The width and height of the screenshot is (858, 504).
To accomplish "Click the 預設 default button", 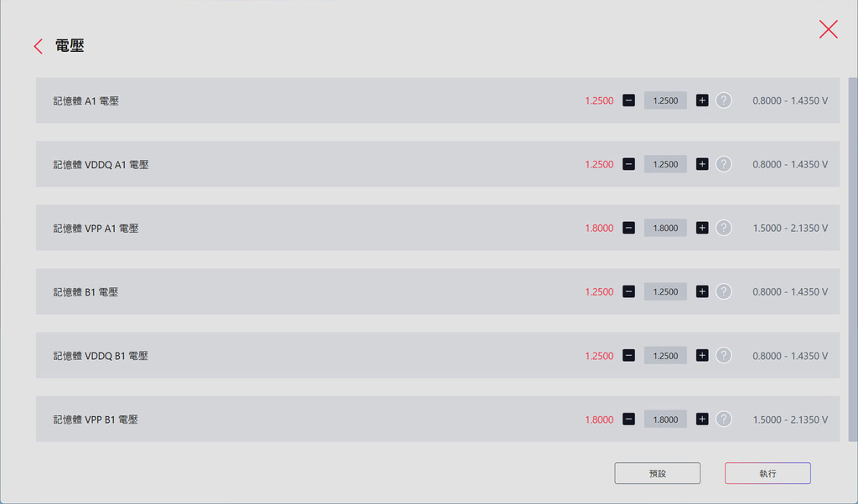I will coord(657,473).
